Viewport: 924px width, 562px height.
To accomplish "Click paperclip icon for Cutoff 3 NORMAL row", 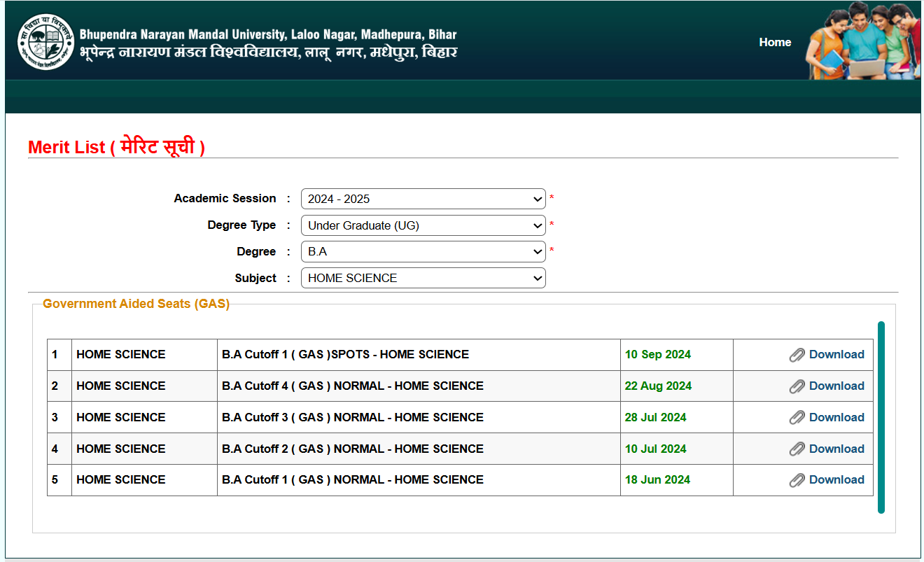I will 797,418.
